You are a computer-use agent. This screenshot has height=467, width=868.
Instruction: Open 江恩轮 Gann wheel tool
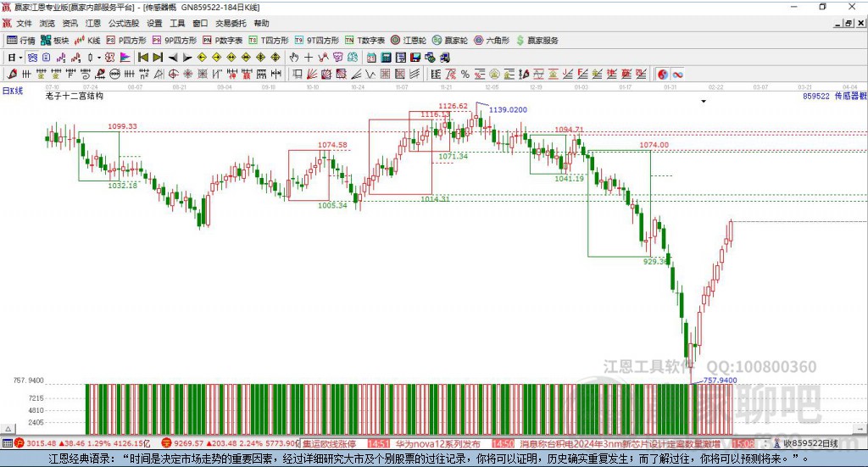pos(409,41)
